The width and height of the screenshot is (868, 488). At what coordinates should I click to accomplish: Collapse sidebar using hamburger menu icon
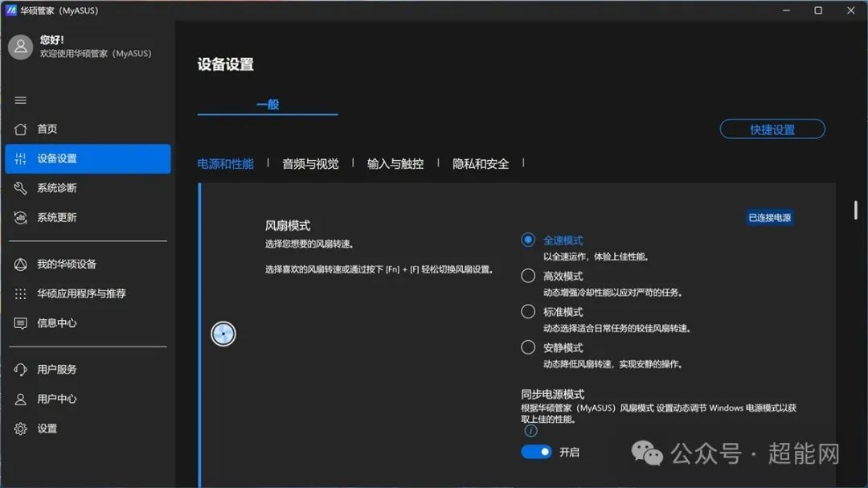pyautogui.click(x=20, y=100)
